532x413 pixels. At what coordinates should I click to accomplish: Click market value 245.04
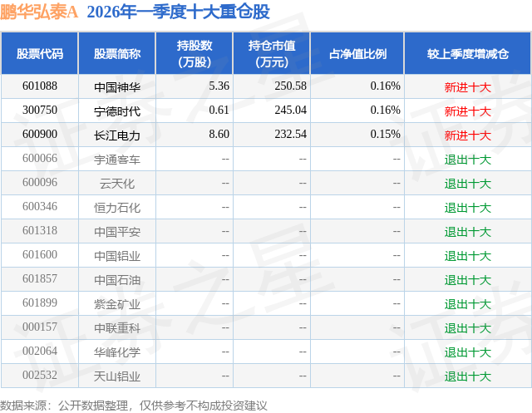pos(290,111)
